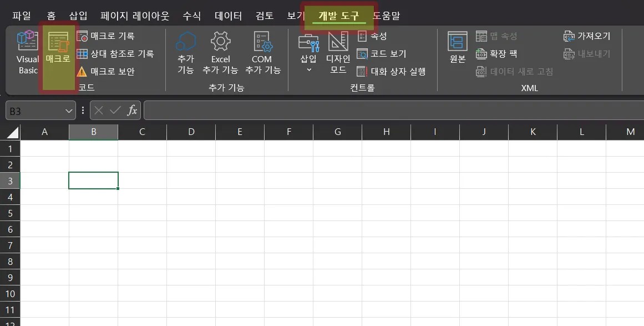The height and width of the screenshot is (326, 644).
Task: Open the 추가 기능 pane
Action: click(x=185, y=53)
